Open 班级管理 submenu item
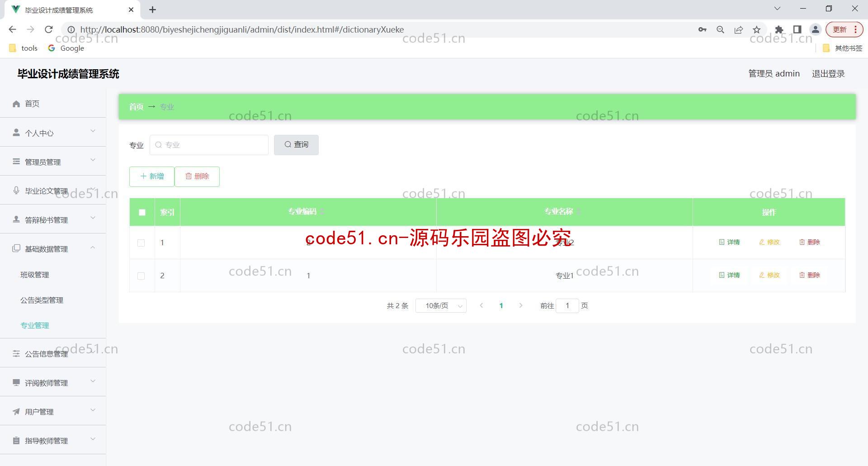 pos(35,275)
